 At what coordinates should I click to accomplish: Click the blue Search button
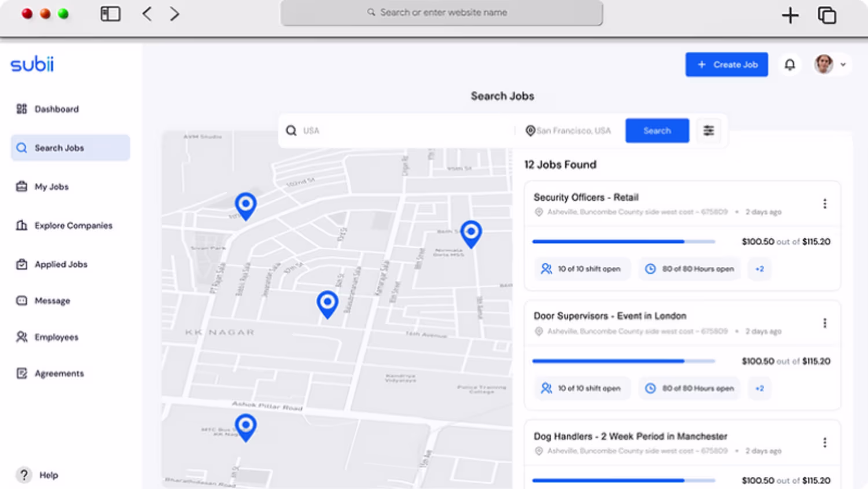click(x=657, y=130)
